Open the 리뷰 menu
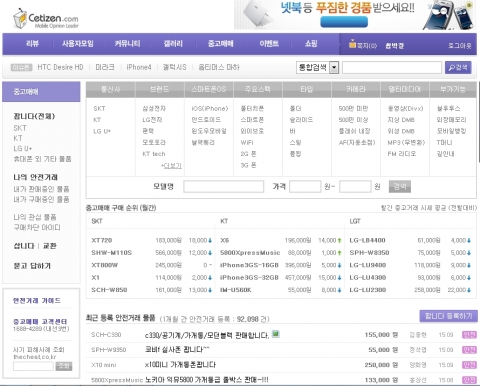The image size is (480, 386). [x=32, y=43]
